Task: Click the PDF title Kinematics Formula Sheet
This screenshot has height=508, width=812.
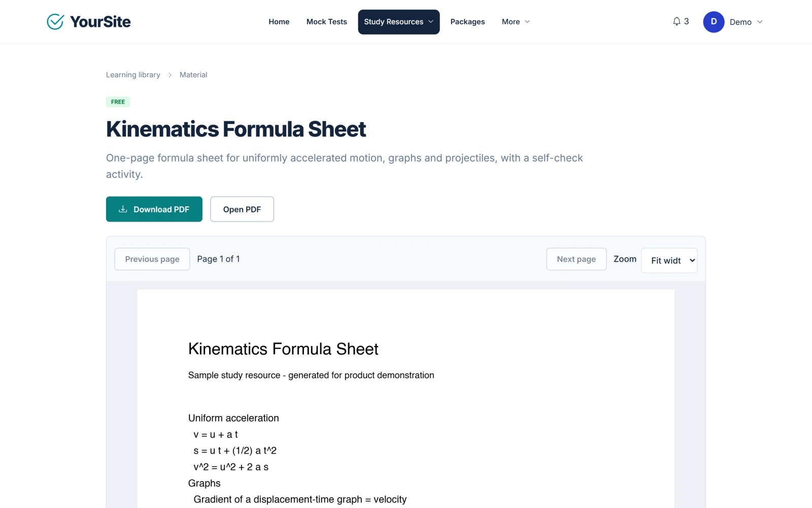Action: tap(283, 349)
